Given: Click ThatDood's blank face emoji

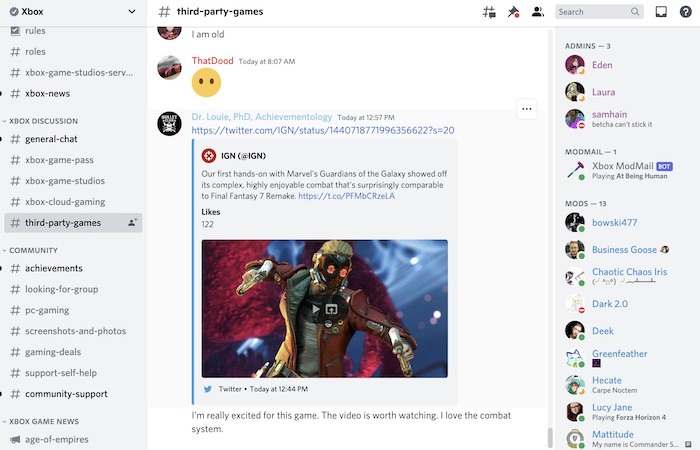Looking at the screenshot, I should pyautogui.click(x=206, y=82).
